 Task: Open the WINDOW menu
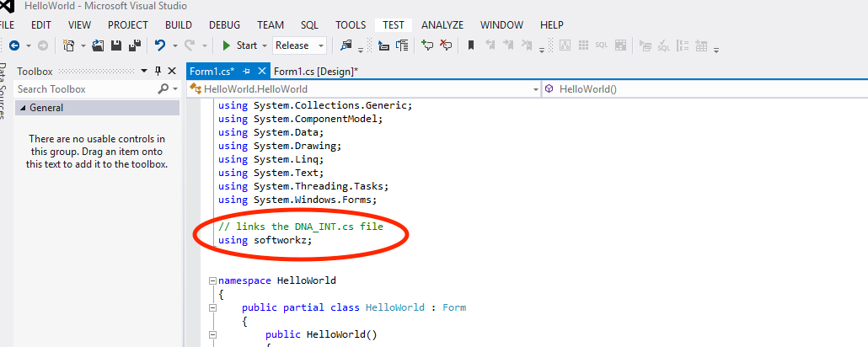pos(501,25)
